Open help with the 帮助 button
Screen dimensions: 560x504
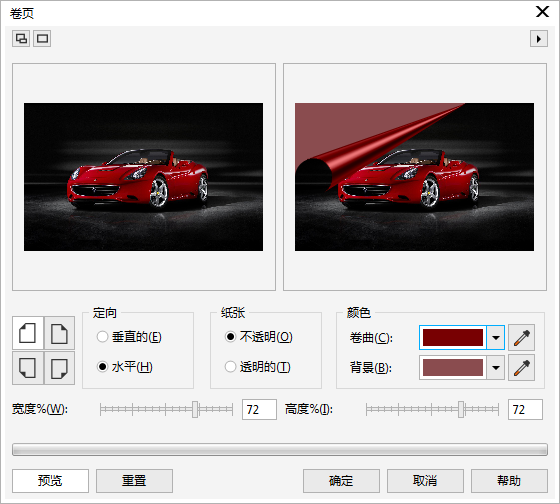509,481
